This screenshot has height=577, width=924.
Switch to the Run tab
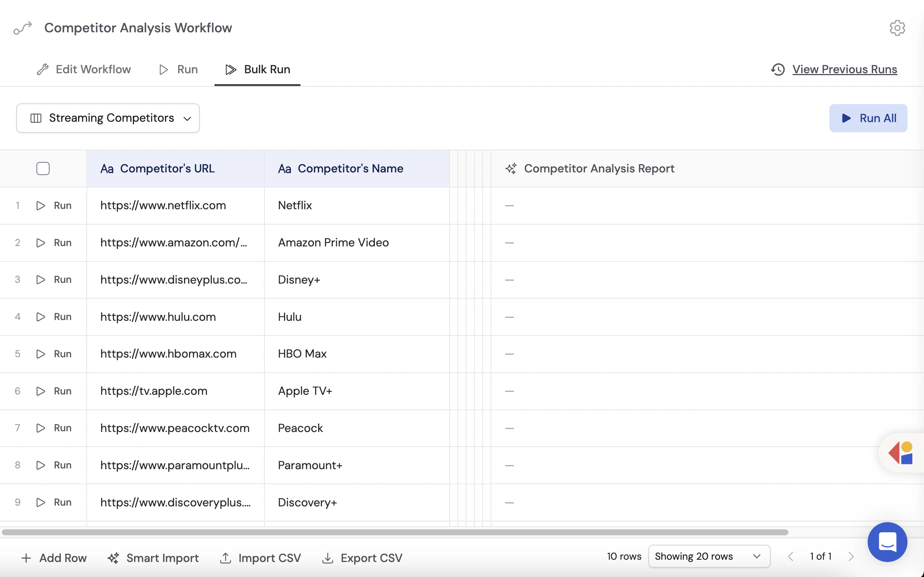pos(178,69)
